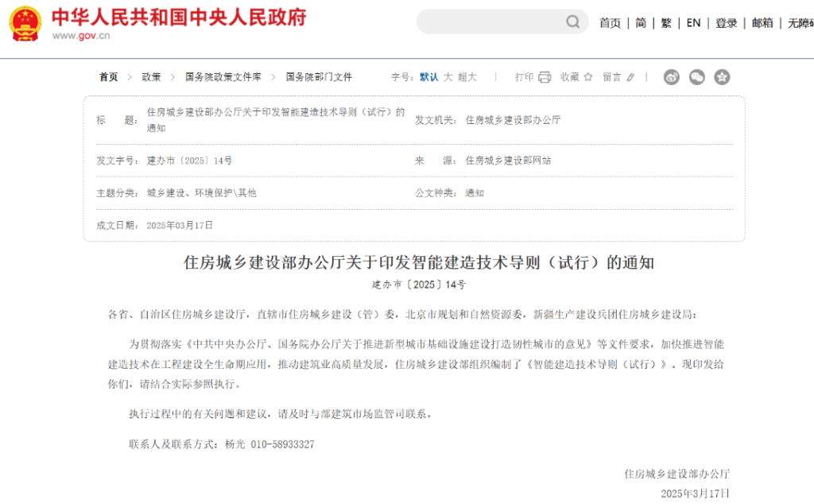Open 国务院政策文件库 breadcrumb

pos(223,77)
